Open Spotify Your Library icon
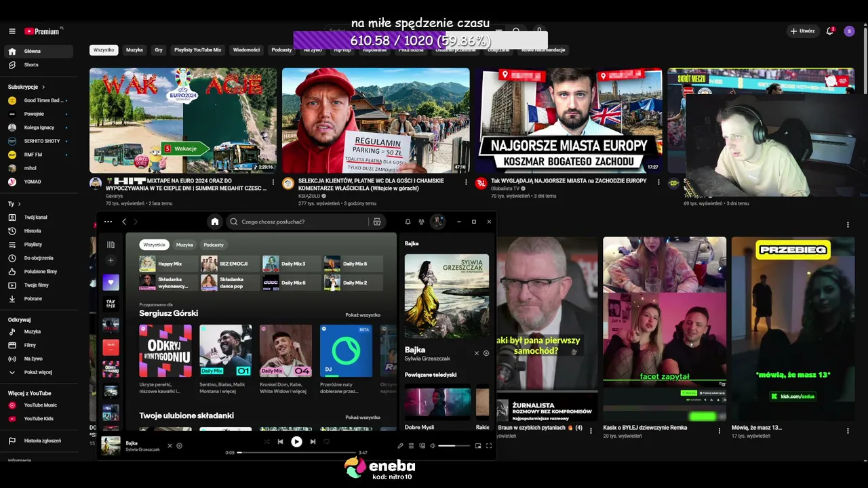The height and width of the screenshot is (488, 868). click(x=111, y=245)
